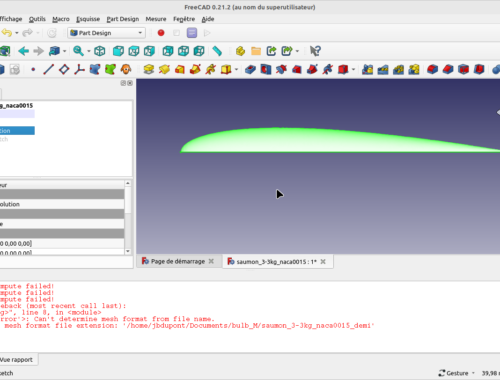Click the open folder icon
This screenshot has width=500, height=380.
click(x=256, y=51)
